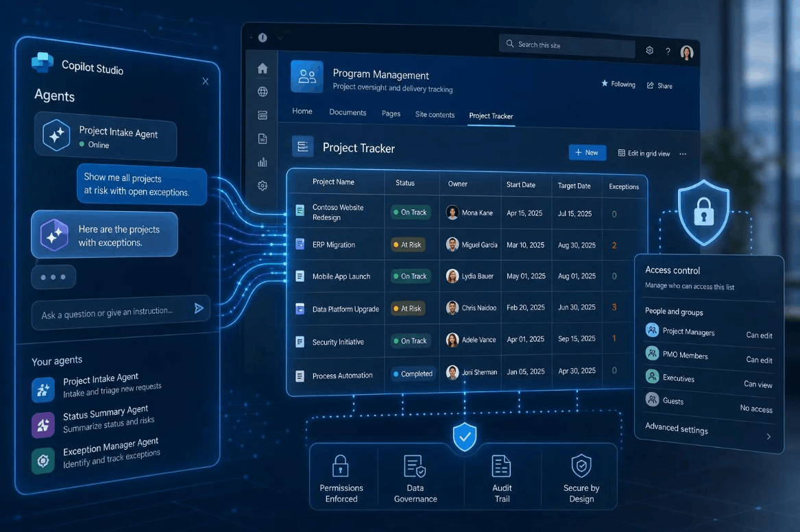Open settings gear in top bar
This screenshot has width=800, height=532.
tap(649, 51)
